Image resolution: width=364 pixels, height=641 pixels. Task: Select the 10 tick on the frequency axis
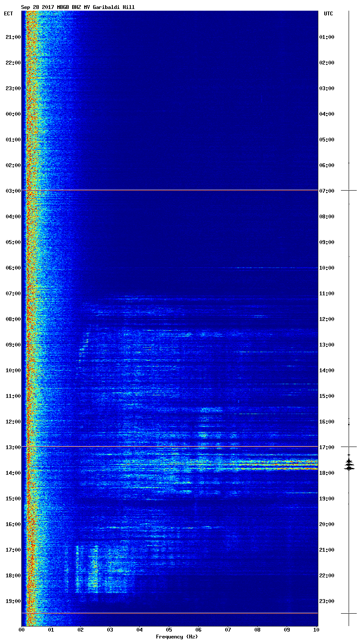[x=316, y=630]
